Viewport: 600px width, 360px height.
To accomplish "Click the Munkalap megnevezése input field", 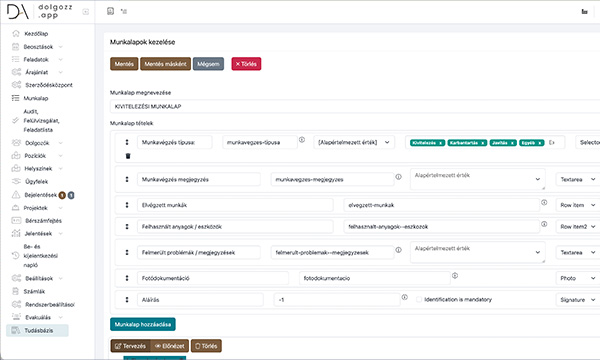I will click(x=355, y=106).
